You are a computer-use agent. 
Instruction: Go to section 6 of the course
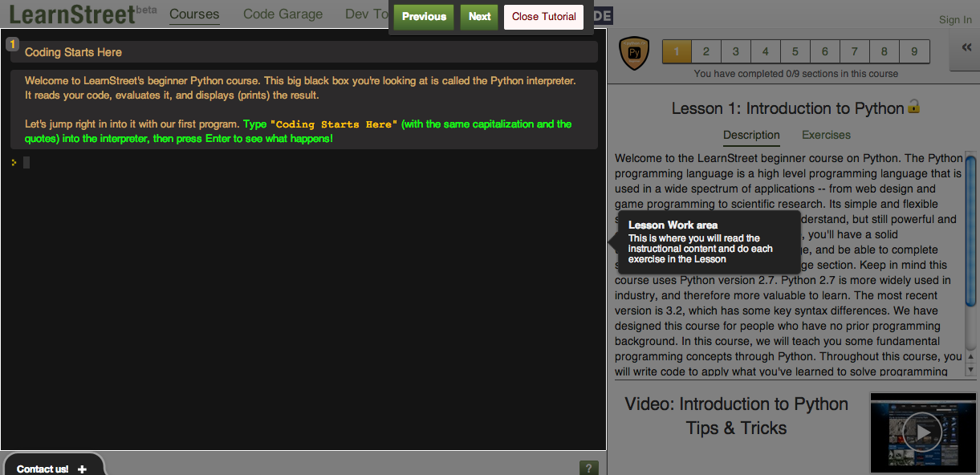tap(825, 51)
